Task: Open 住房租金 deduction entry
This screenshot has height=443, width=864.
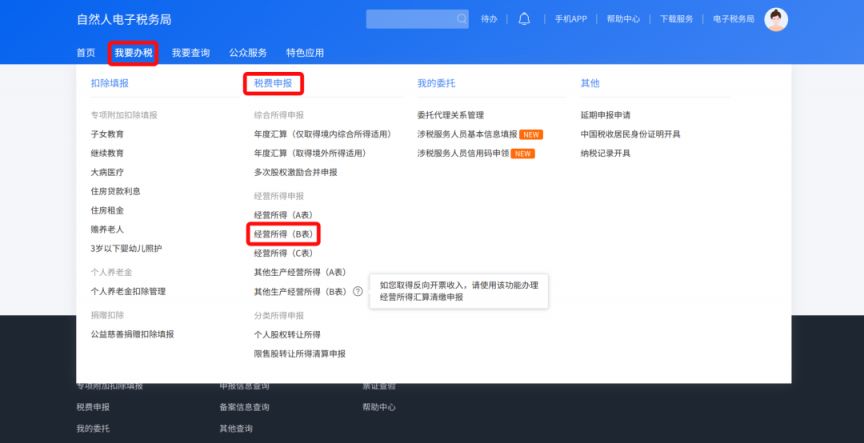Action: pyautogui.click(x=107, y=210)
